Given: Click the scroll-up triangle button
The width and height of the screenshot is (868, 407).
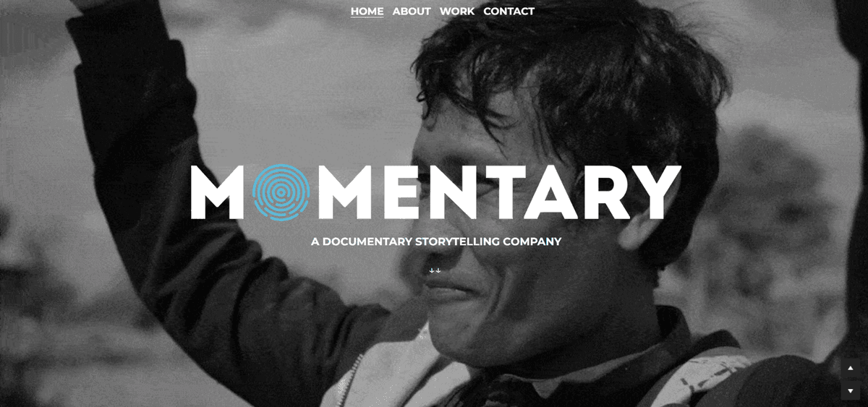Looking at the screenshot, I should 851,368.
